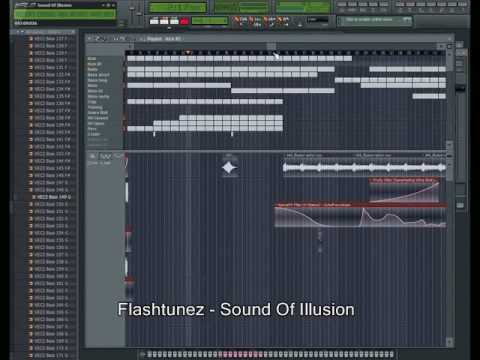Click the Playlist window title text
The height and width of the screenshot is (360, 480).
tap(164, 39)
